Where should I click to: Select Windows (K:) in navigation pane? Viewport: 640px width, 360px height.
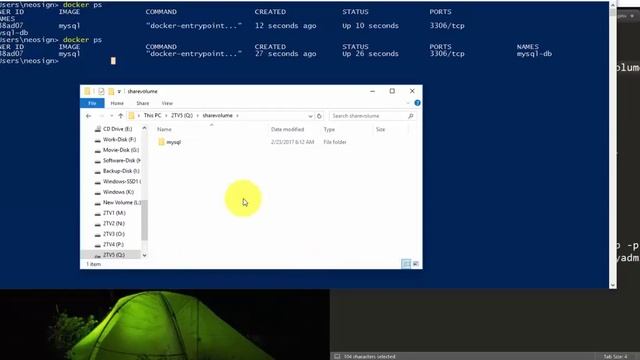118,192
